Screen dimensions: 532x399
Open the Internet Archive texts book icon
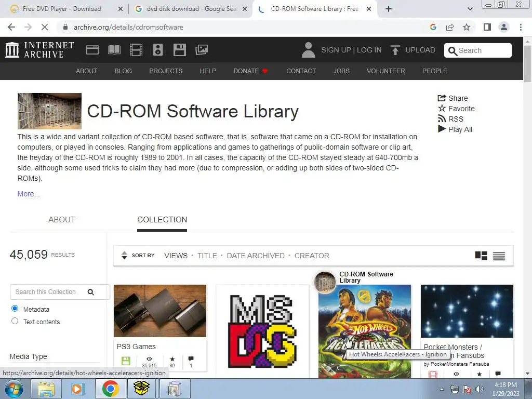pos(114,50)
